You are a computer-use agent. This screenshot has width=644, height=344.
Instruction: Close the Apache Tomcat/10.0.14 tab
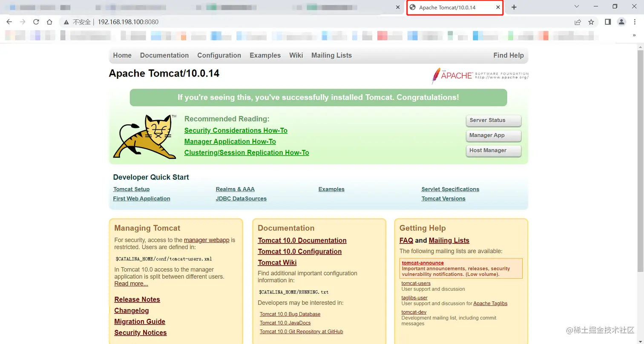tap(498, 7)
